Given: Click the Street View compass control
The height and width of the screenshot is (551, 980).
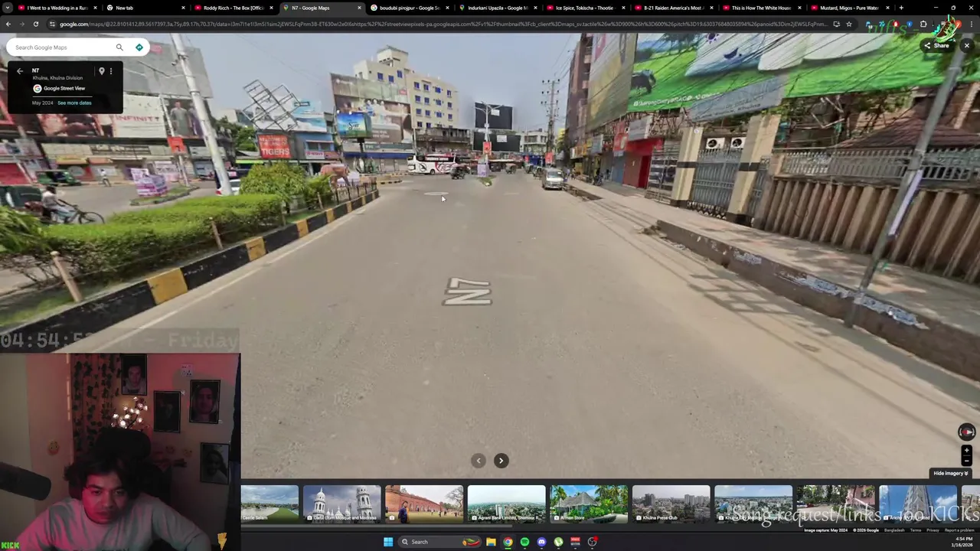Looking at the screenshot, I should coord(966,432).
